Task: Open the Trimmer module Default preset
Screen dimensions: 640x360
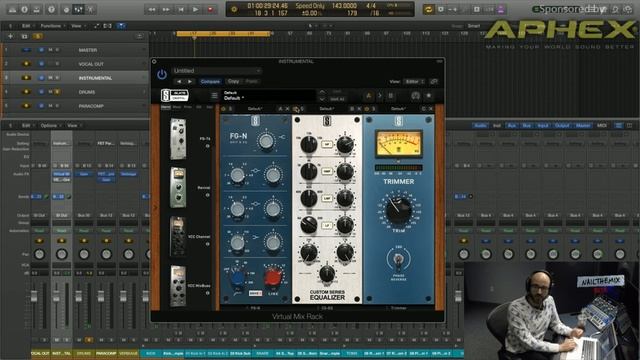Action: 398,109
